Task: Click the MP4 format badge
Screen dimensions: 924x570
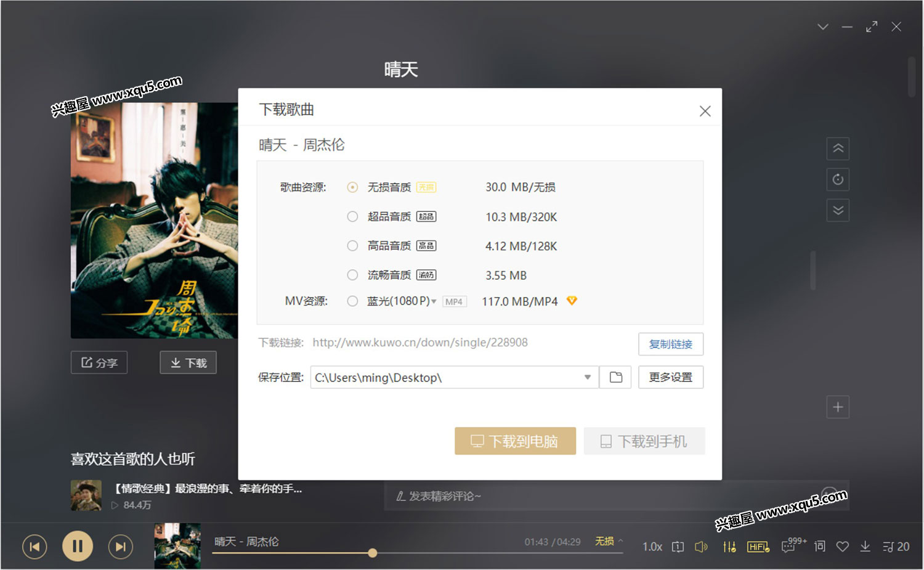Action: 455,301
